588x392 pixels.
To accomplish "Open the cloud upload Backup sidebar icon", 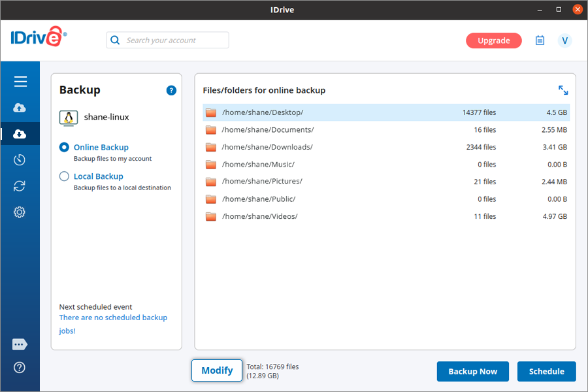I will click(x=20, y=108).
